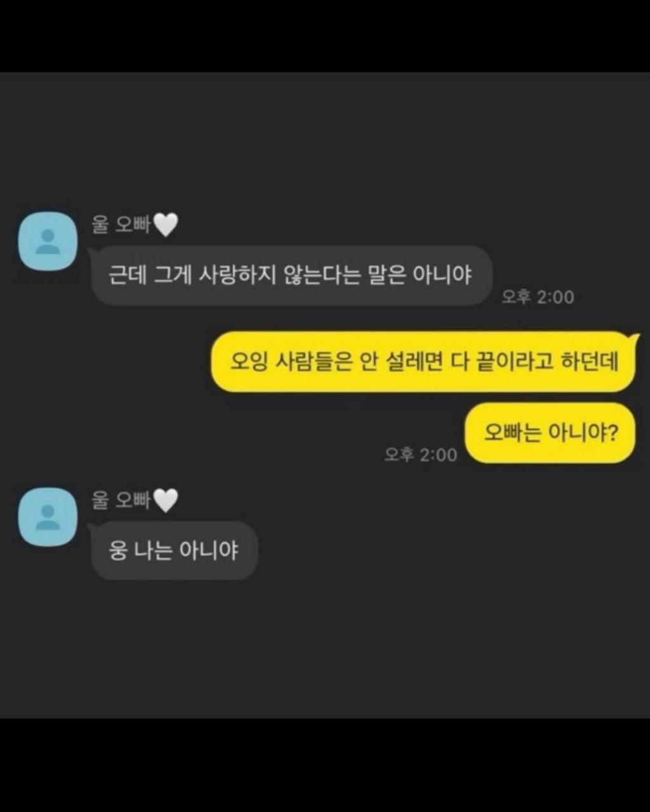Tap the gray bubble '웅 나는 아니야'

[175, 551]
